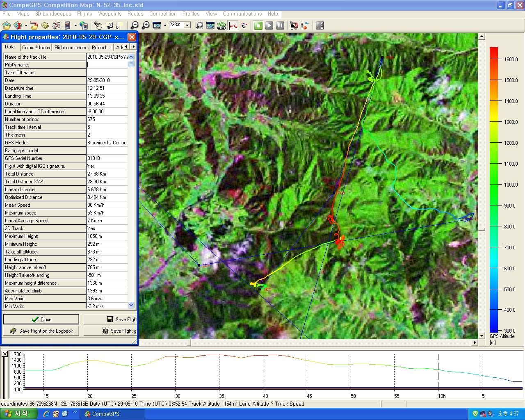This screenshot has width=525, height=420.
Task: Open the Communications menu
Action: (x=242, y=14)
